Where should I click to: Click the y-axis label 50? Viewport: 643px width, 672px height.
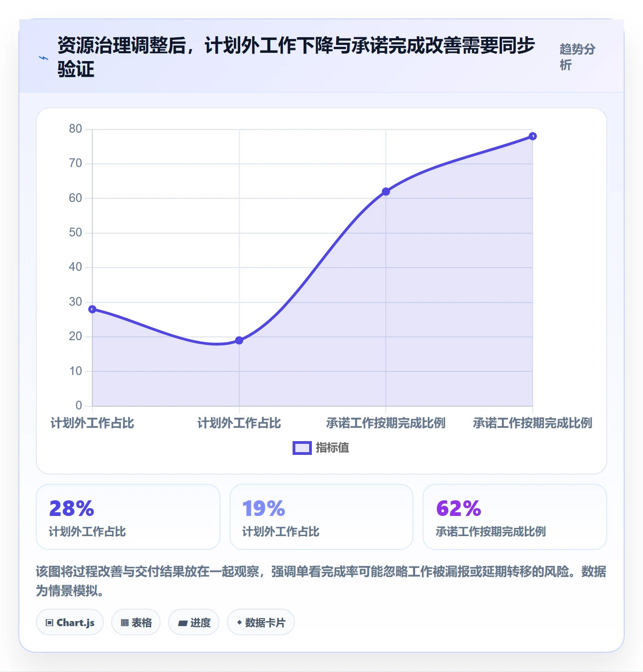(x=75, y=232)
